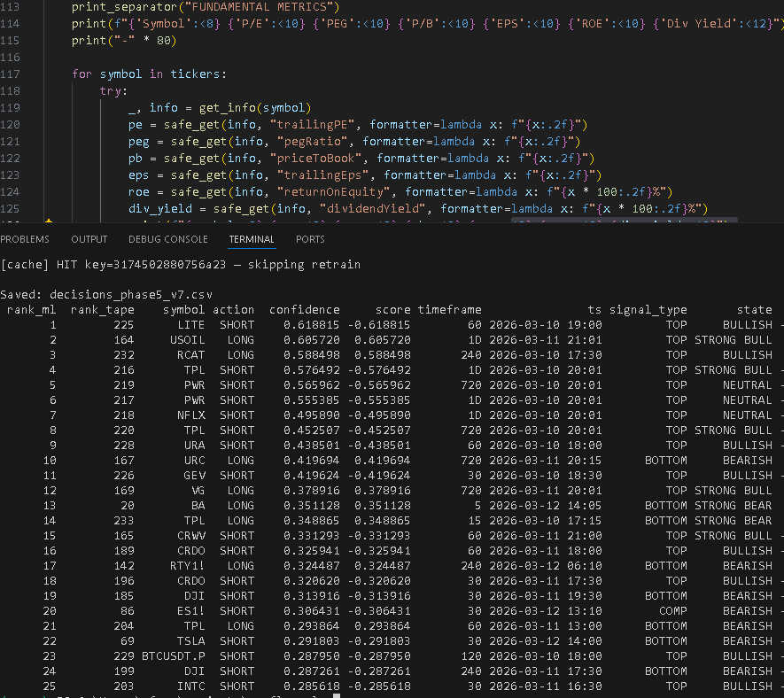This screenshot has width=784, height=698.
Task: Click the VG symbol in rank 12 row
Action: (198, 491)
